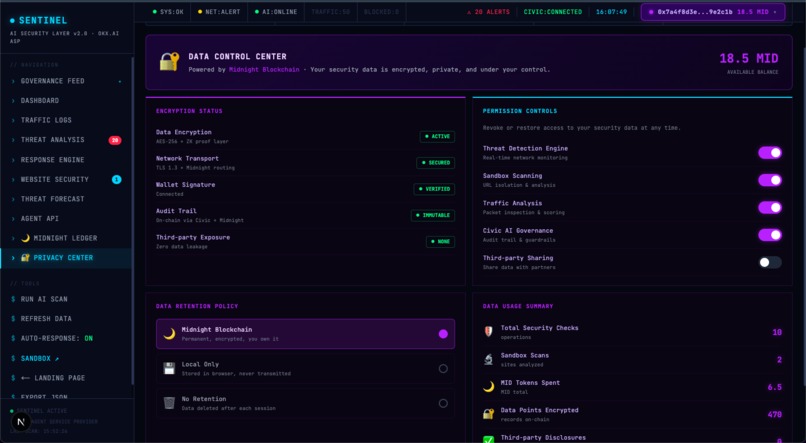This screenshot has height=443, width=806.
Task: Go to Dashboard page
Action: click(x=66, y=101)
